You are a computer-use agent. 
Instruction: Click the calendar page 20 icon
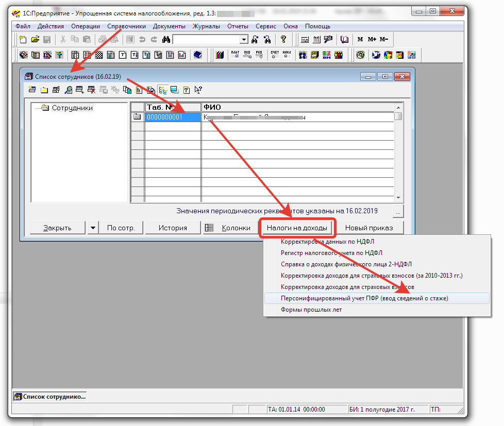tap(400, 55)
